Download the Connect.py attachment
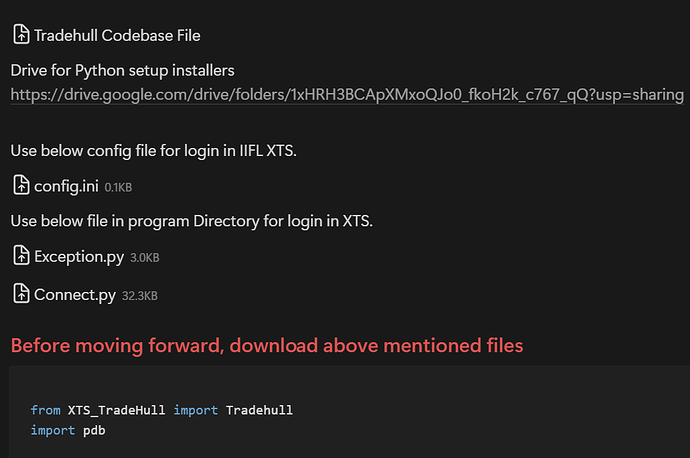Image resolution: width=690 pixels, height=458 pixels. [75, 295]
